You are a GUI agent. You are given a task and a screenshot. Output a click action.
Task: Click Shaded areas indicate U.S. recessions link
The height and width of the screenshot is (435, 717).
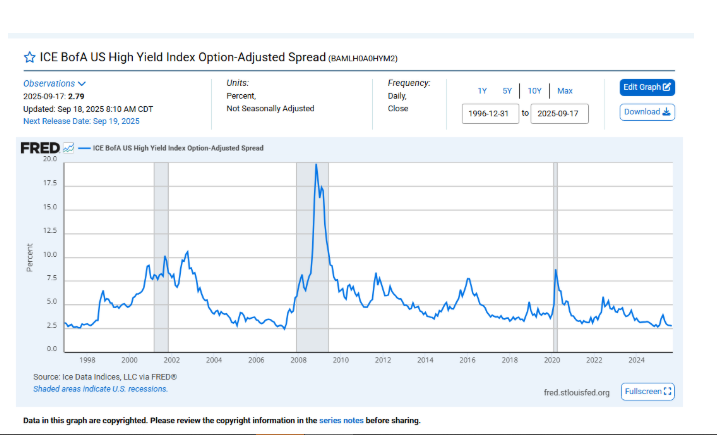(101, 389)
